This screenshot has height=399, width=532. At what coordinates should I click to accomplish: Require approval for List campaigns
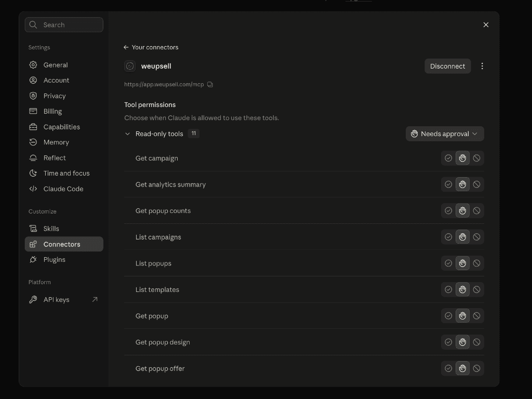(x=462, y=237)
